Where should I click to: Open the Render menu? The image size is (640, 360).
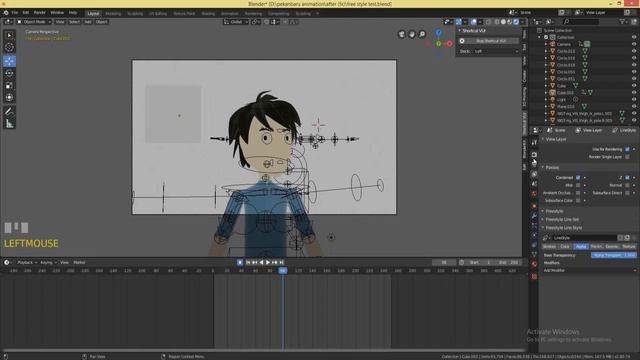tap(40, 13)
